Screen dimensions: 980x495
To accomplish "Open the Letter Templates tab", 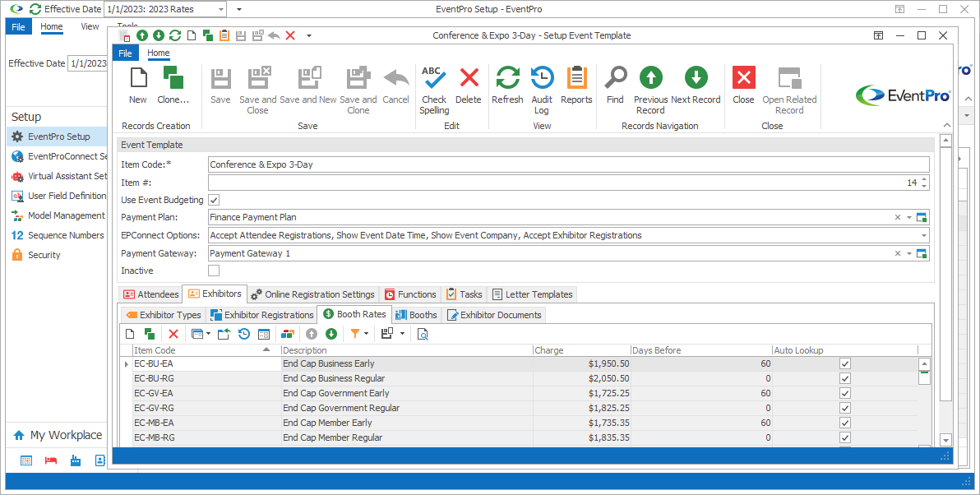I will tap(532, 294).
